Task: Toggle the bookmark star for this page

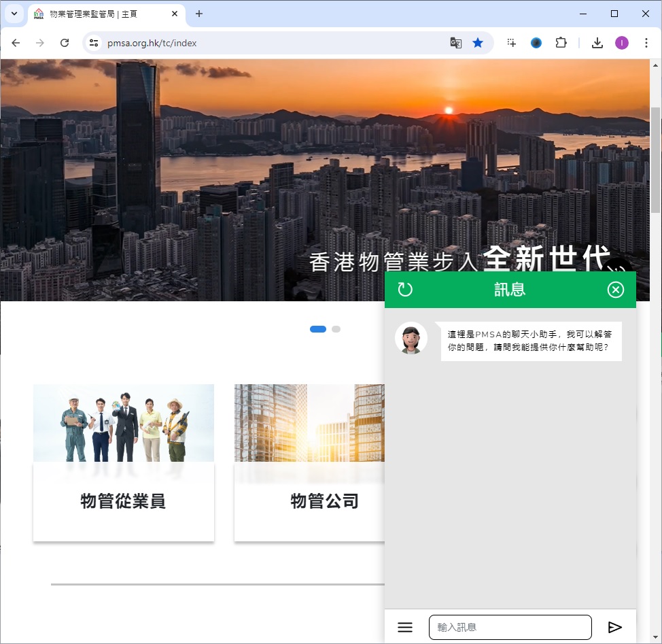Action: [478, 43]
